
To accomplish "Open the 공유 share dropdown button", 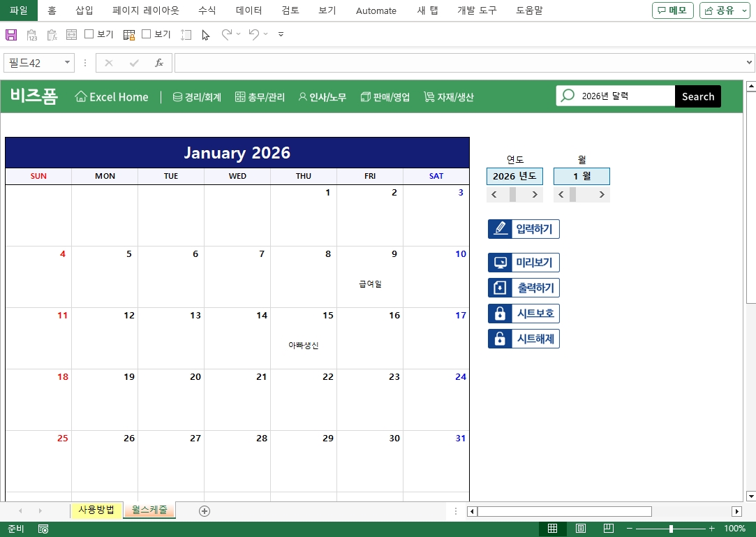I will click(725, 10).
